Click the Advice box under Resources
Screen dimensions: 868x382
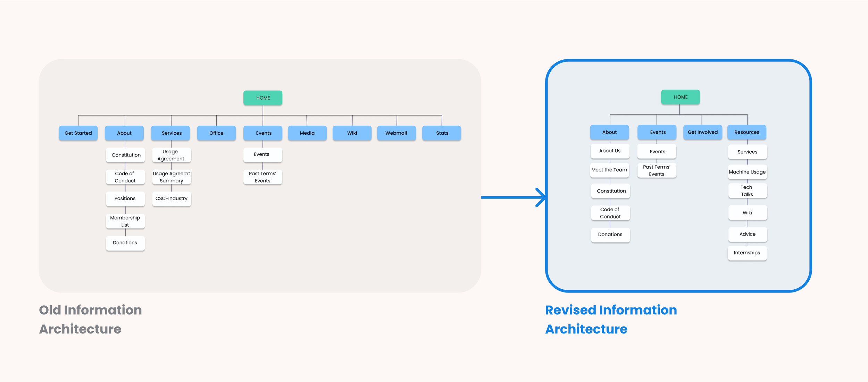(747, 234)
